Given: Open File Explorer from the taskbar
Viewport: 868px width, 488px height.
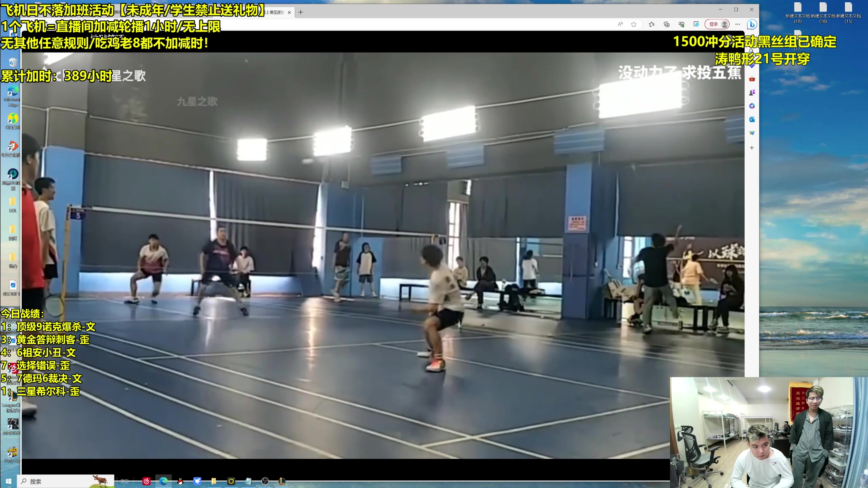Looking at the screenshot, I should point(214,481).
